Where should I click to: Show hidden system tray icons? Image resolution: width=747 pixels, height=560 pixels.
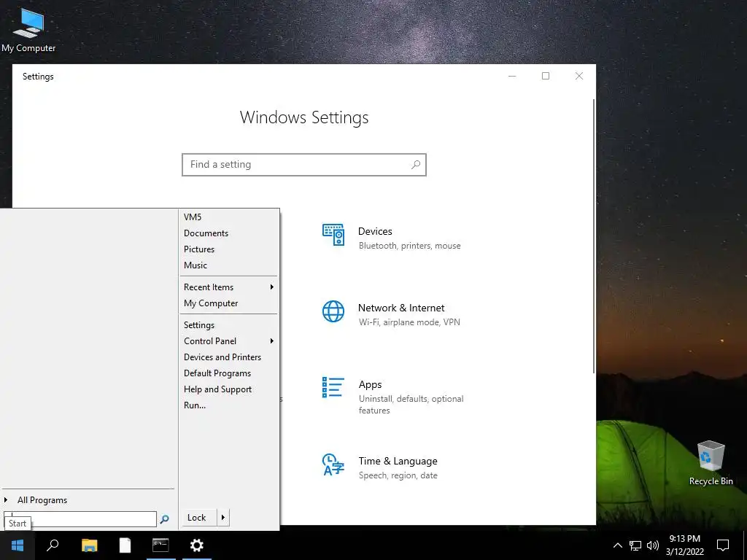tap(617, 545)
